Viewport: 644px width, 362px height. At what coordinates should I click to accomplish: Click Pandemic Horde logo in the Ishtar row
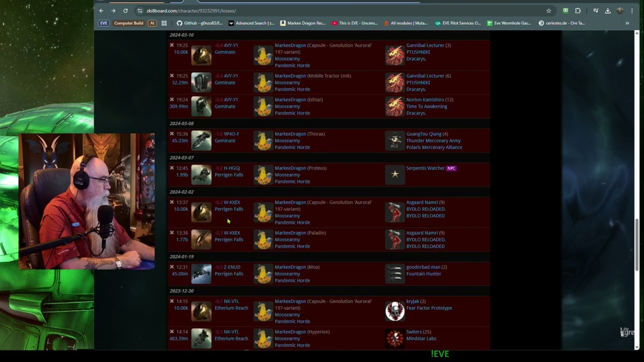pyautogui.click(x=263, y=106)
